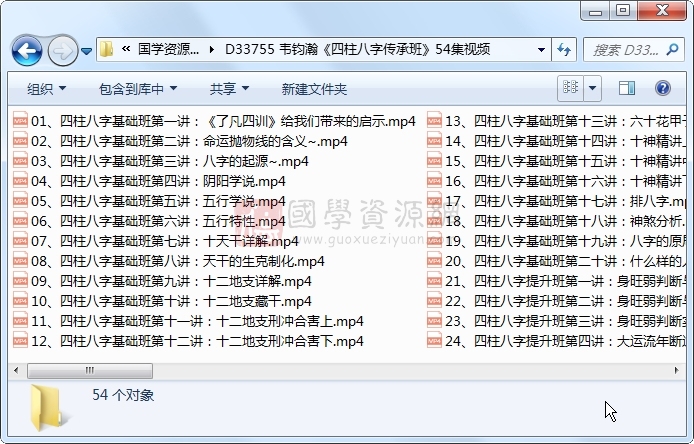694x444 pixels.
Task: Select file name 07、四柱八字基础班第七讲：十天干详解.mp4
Action: click(165, 241)
